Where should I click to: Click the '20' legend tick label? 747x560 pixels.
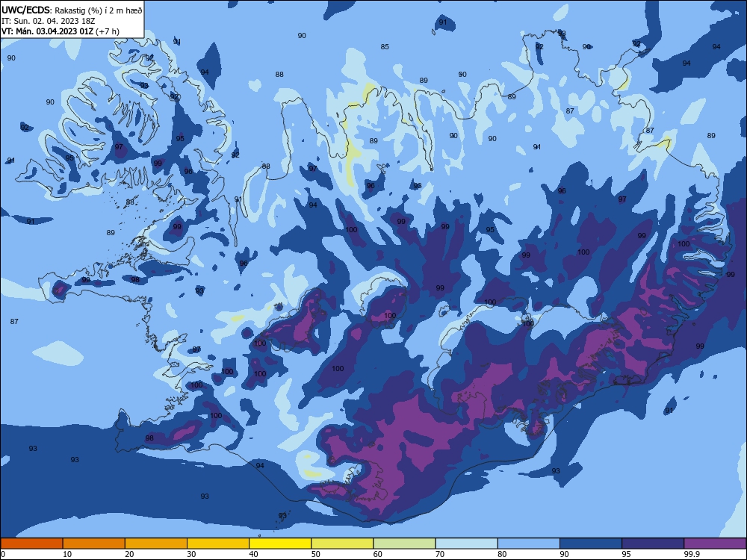click(x=129, y=554)
